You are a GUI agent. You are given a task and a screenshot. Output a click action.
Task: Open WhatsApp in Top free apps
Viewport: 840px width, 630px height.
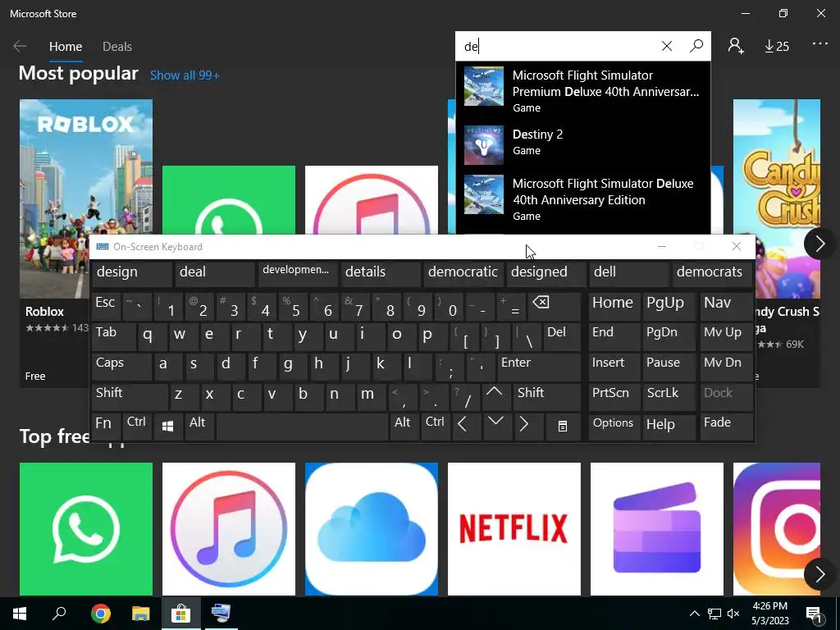(86, 529)
